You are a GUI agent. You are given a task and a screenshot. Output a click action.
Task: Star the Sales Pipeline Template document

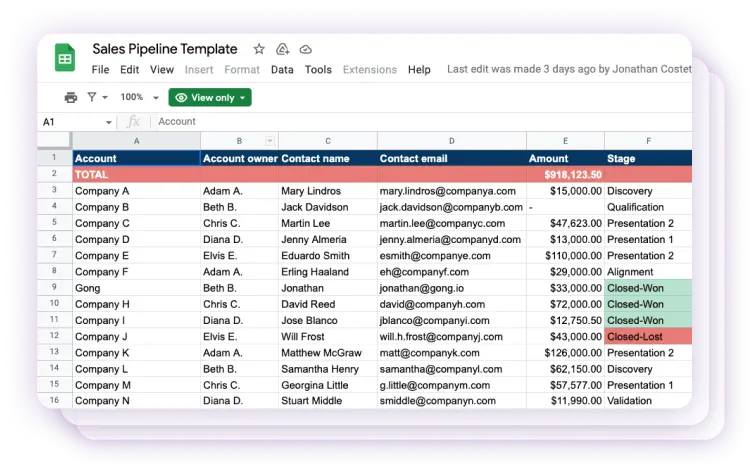pyautogui.click(x=259, y=49)
